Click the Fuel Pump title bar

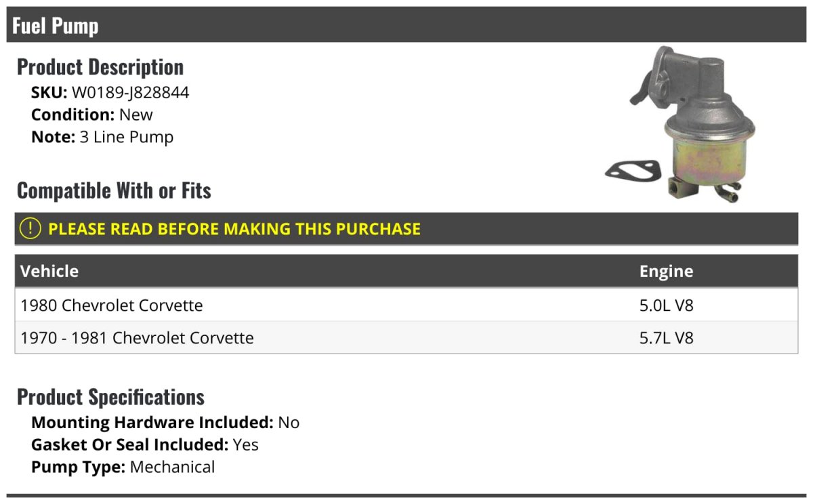click(x=406, y=25)
